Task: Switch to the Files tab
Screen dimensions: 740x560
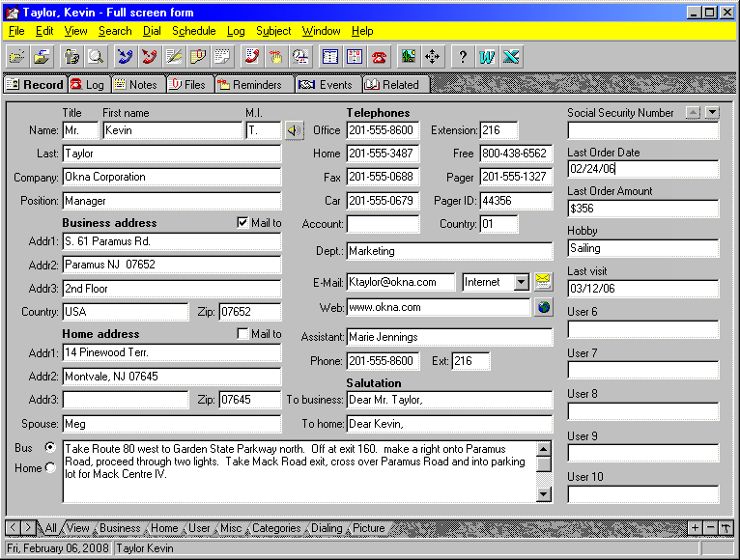Action: pyautogui.click(x=189, y=84)
